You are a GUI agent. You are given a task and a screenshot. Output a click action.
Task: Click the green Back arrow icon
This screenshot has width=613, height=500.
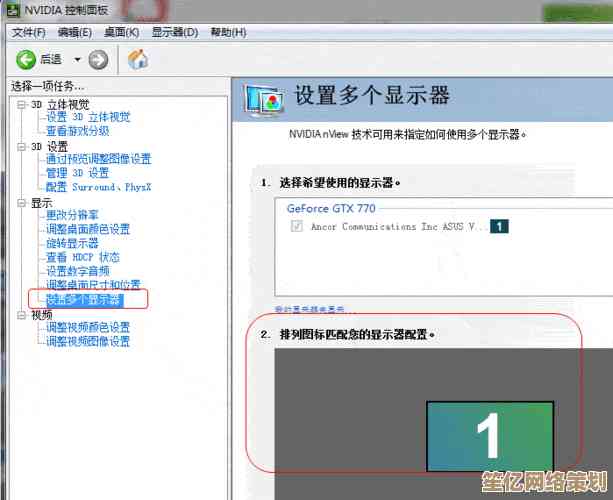coord(25,60)
